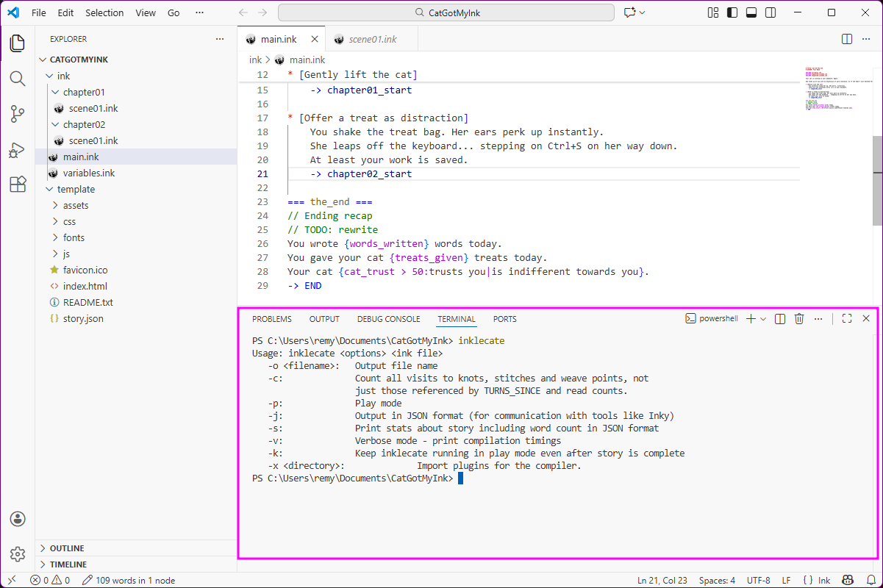
Task: Toggle the secondary sidebar visibility
Action: pyautogui.click(x=769, y=12)
